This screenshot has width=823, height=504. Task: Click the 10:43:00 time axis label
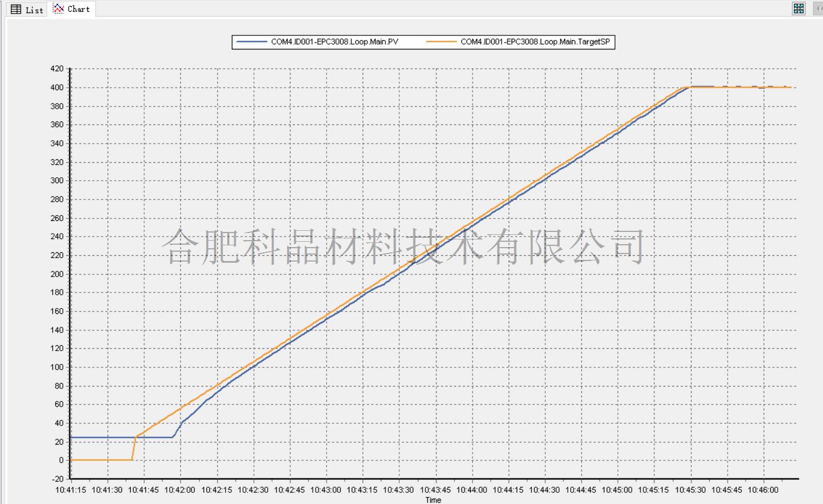tap(326, 490)
